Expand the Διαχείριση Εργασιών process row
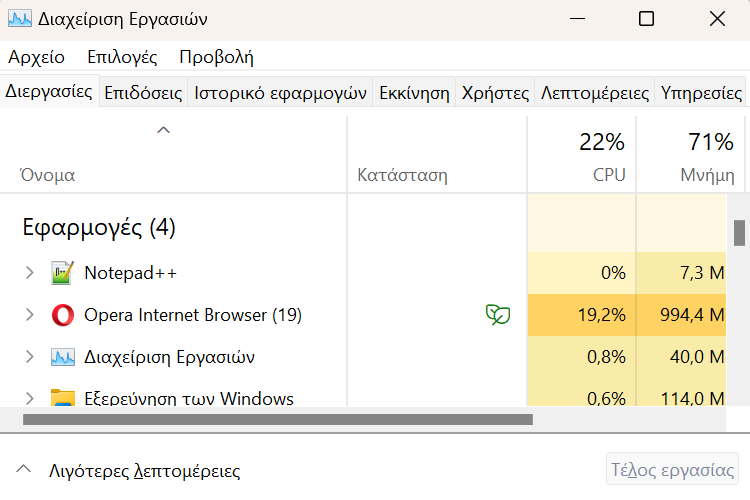The width and height of the screenshot is (750, 500). click(30, 357)
